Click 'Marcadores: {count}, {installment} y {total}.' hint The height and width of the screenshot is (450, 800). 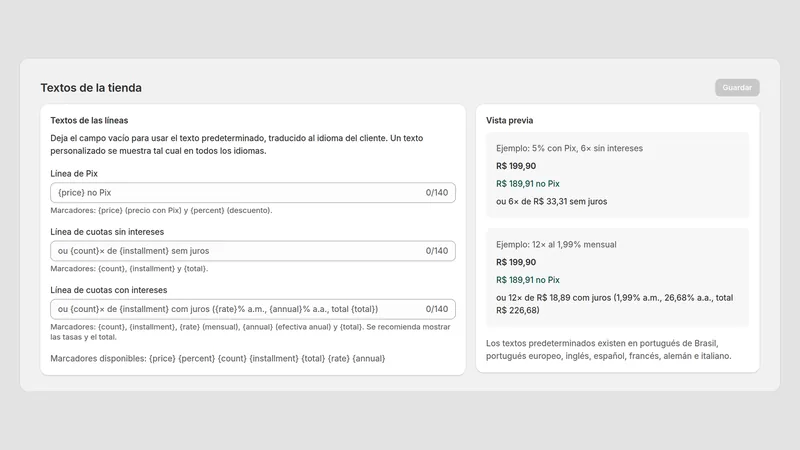click(x=129, y=269)
